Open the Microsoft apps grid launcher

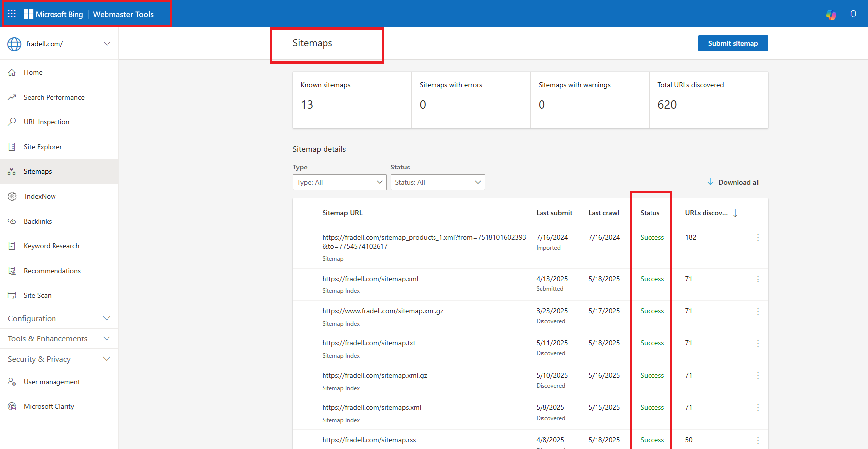tap(12, 13)
